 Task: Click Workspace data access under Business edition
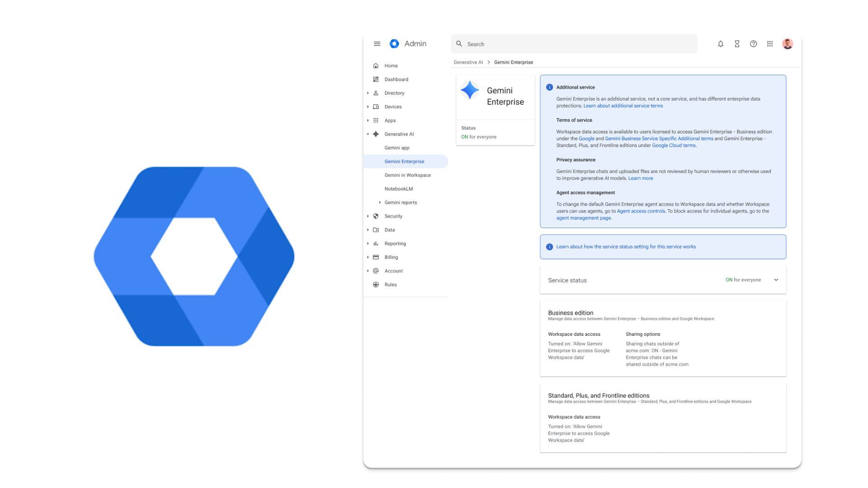[574, 334]
